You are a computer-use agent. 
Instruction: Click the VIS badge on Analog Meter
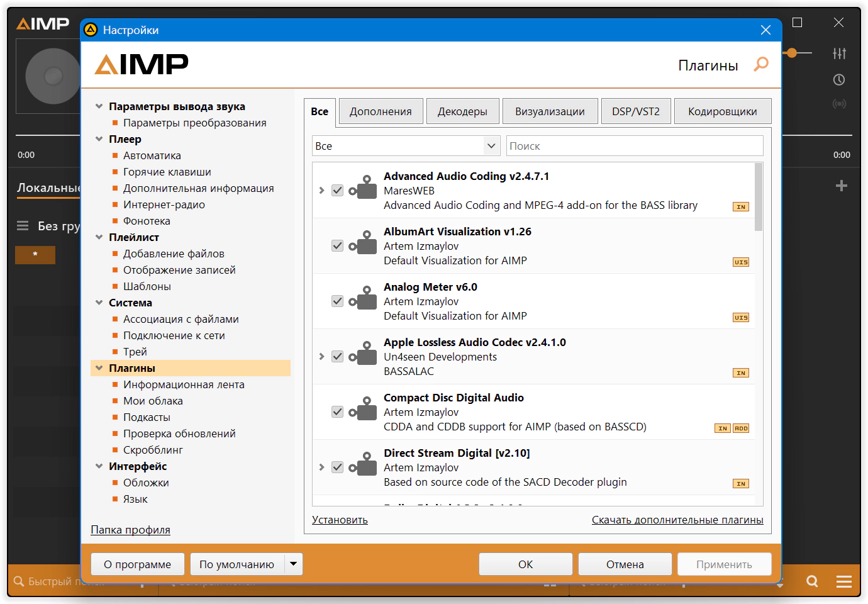pos(741,318)
